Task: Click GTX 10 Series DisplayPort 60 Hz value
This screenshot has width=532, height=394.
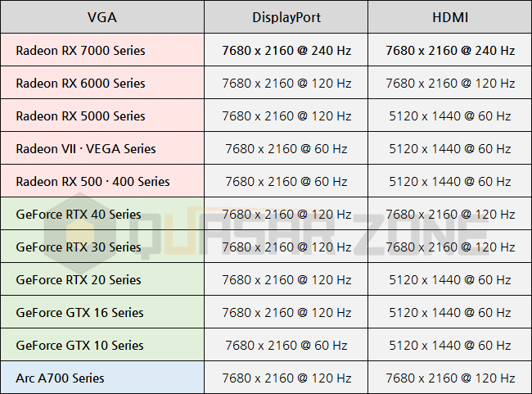Action: pos(286,346)
